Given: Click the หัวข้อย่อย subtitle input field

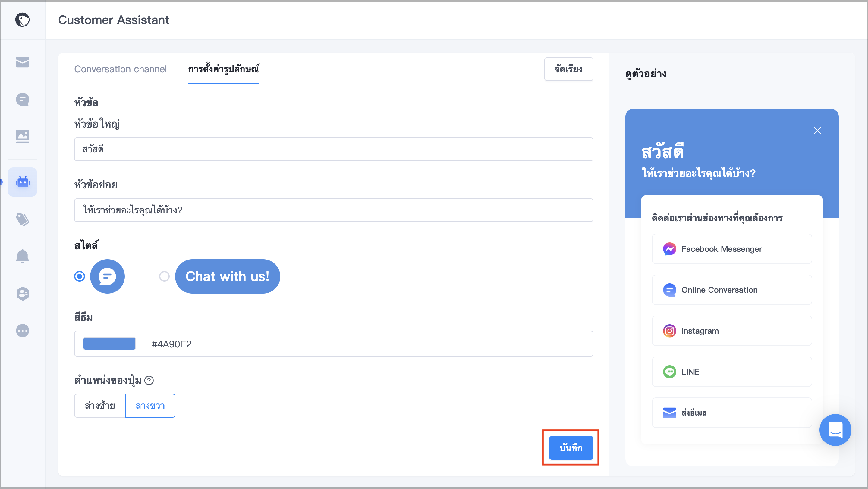Looking at the screenshot, I should click(333, 210).
